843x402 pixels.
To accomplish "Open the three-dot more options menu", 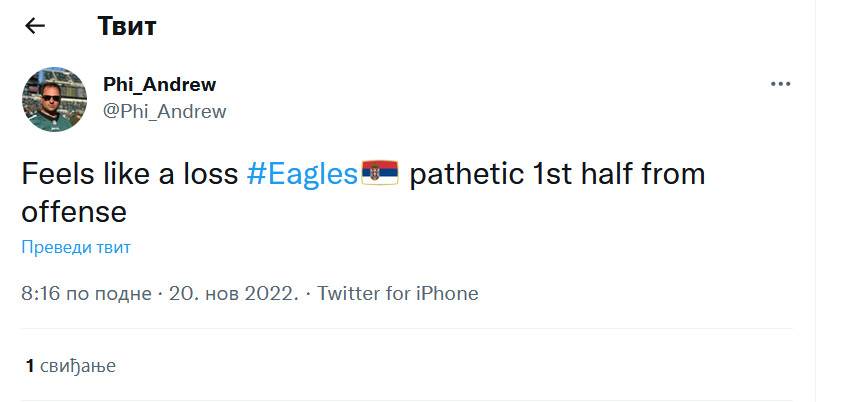I will pyautogui.click(x=781, y=85).
